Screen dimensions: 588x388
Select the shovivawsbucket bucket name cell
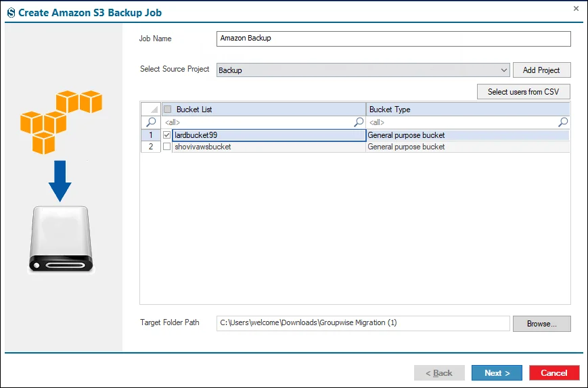(269, 147)
